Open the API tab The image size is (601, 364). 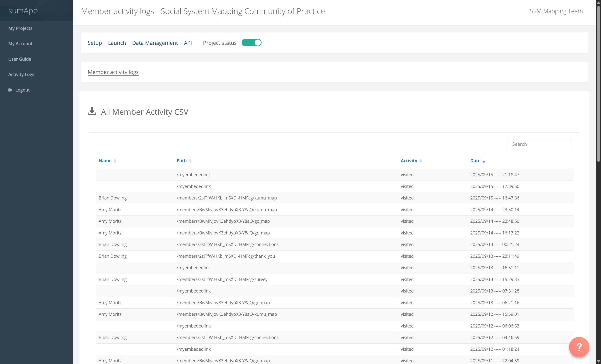point(188,43)
